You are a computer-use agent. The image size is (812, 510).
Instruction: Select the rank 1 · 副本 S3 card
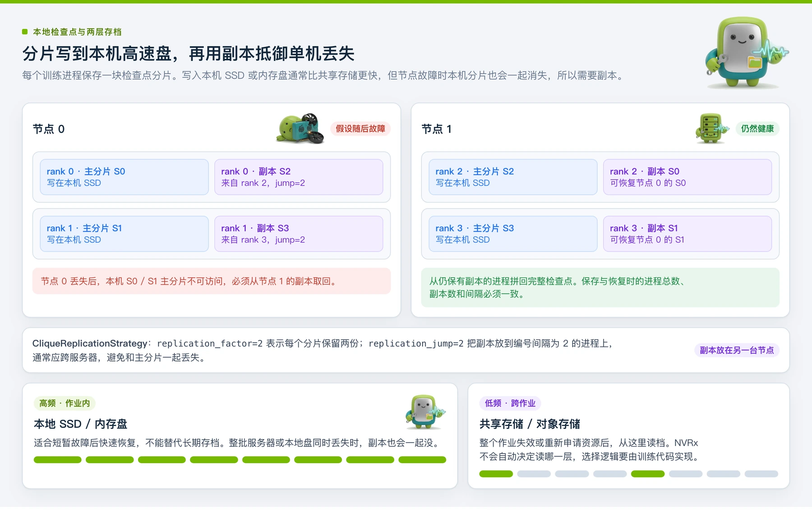pyautogui.click(x=299, y=234)
